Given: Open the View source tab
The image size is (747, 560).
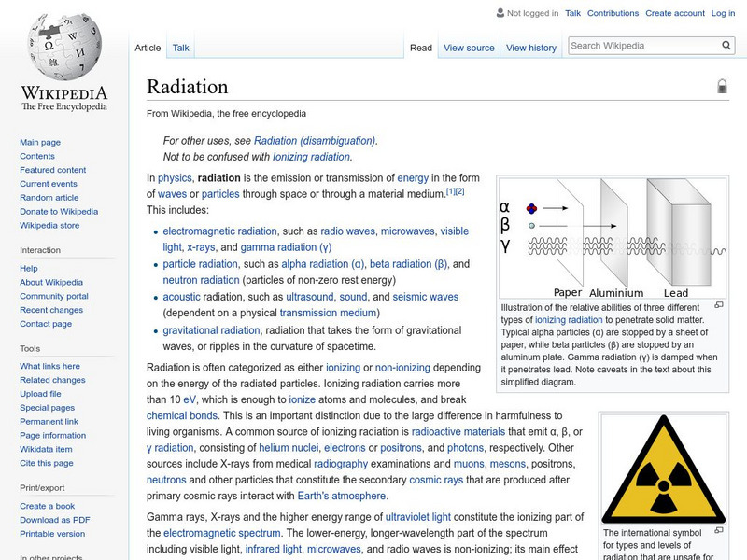Looking at the screenshot, I should [469, 48].
